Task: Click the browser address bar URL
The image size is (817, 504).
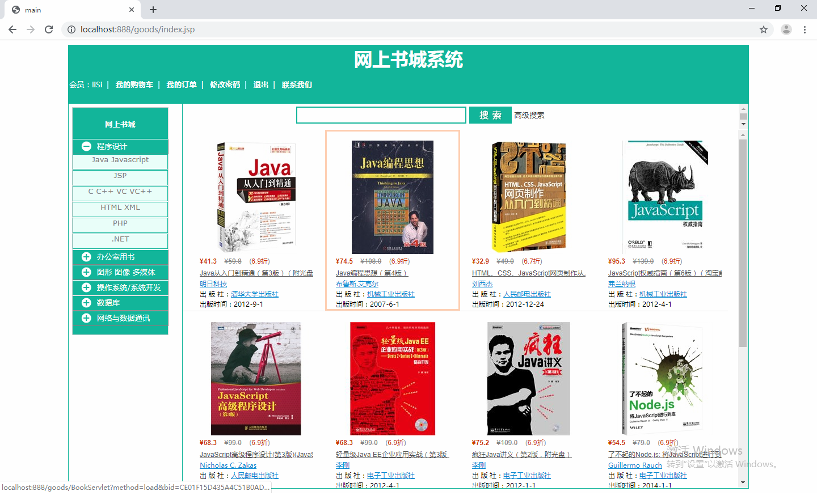Action: click(x=137, y=29)
